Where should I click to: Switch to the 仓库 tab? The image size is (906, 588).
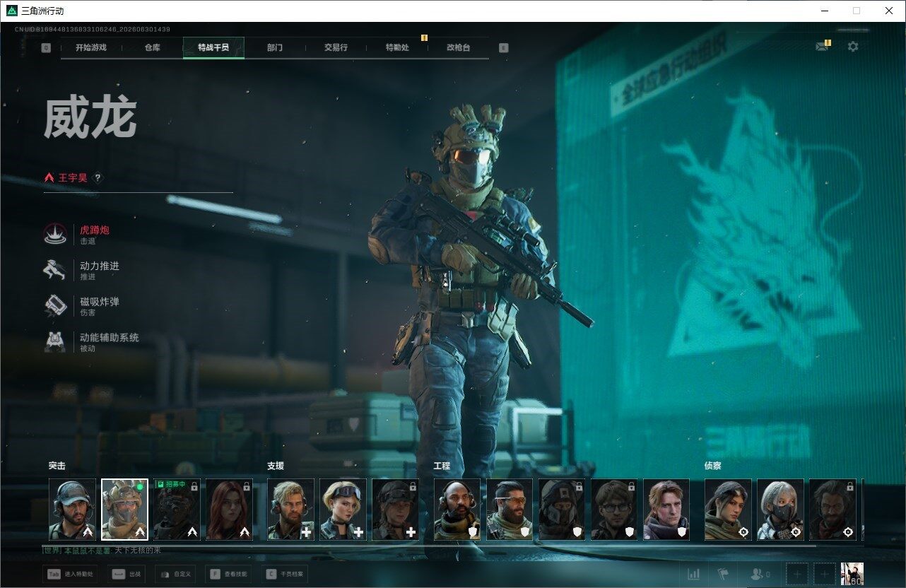coord(152,48)
